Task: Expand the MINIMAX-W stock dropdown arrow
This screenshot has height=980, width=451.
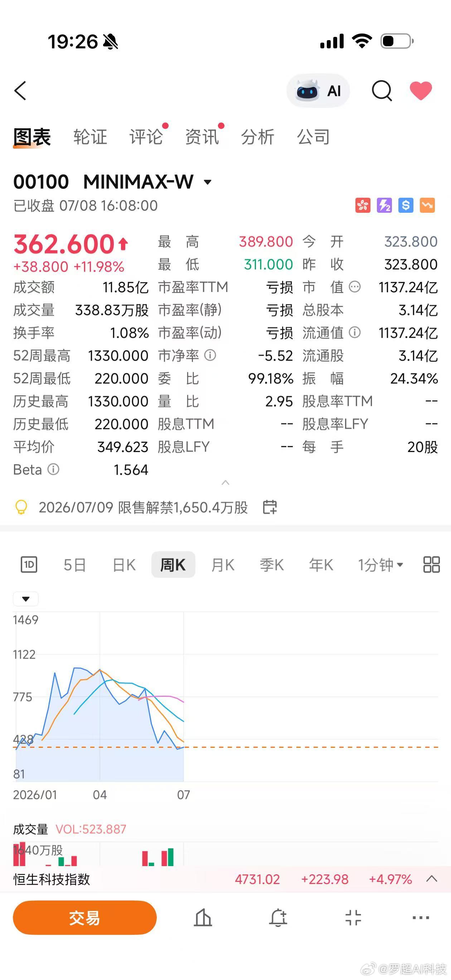Action: pyautogui.click(x=208, y=182)
